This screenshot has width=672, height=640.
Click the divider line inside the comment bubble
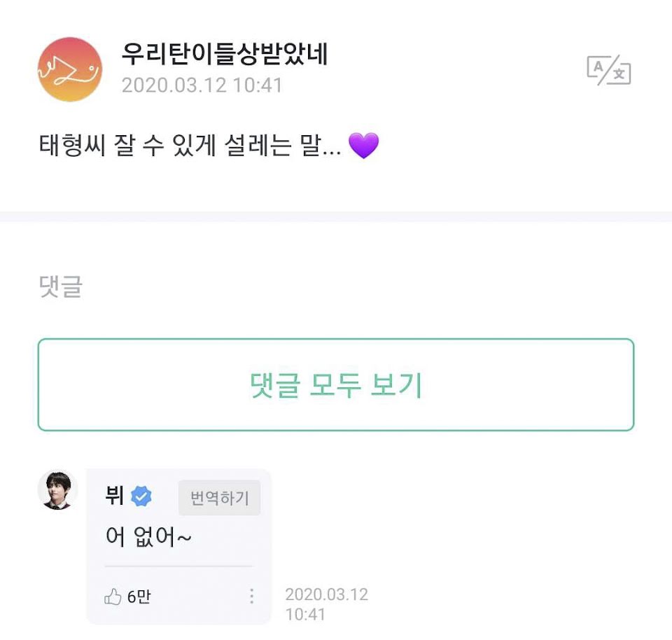click(x=178, y=566)
